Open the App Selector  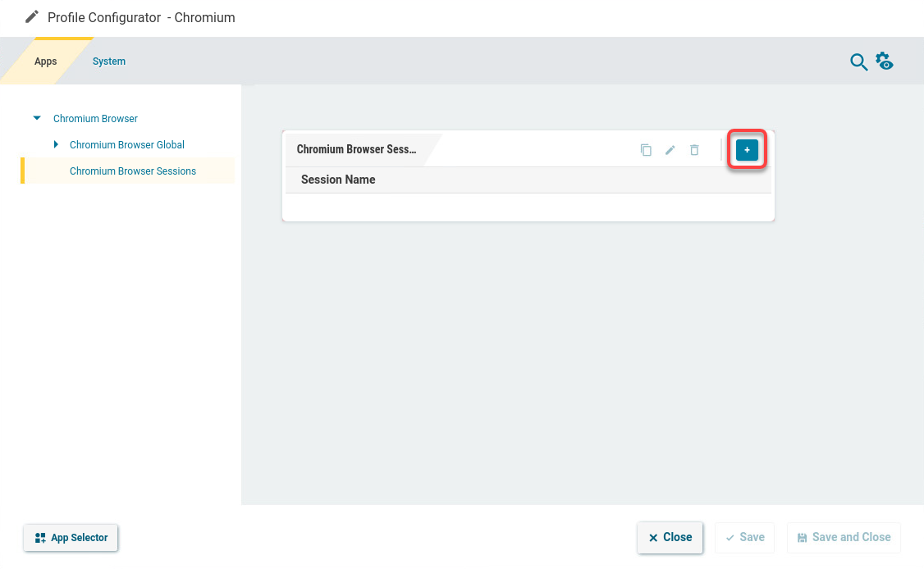click(71, 538)
